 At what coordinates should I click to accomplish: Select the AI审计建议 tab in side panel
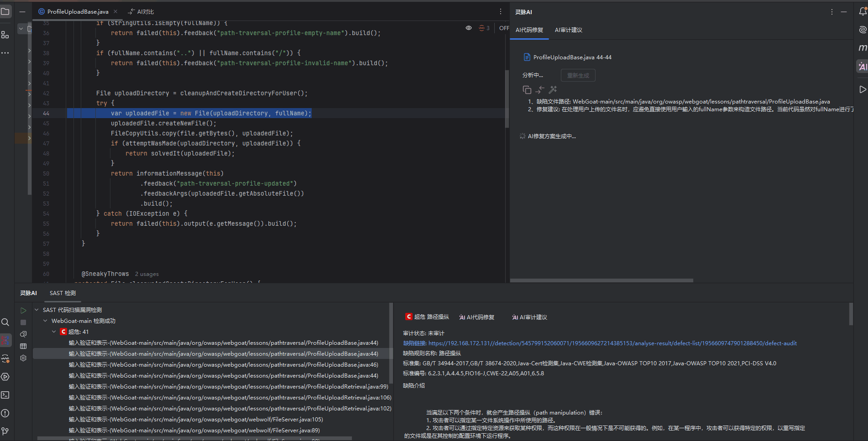tap(568, 30)
